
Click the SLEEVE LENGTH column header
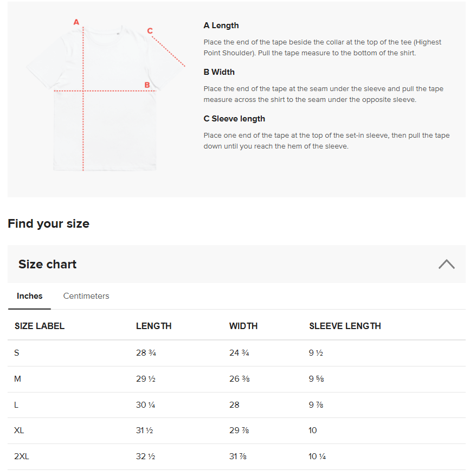pos(345,326)
